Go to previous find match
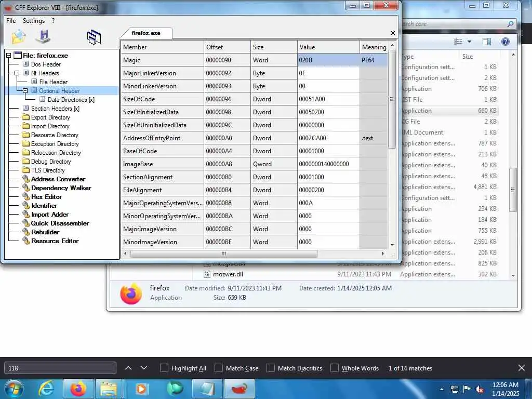 coord(128,368)
